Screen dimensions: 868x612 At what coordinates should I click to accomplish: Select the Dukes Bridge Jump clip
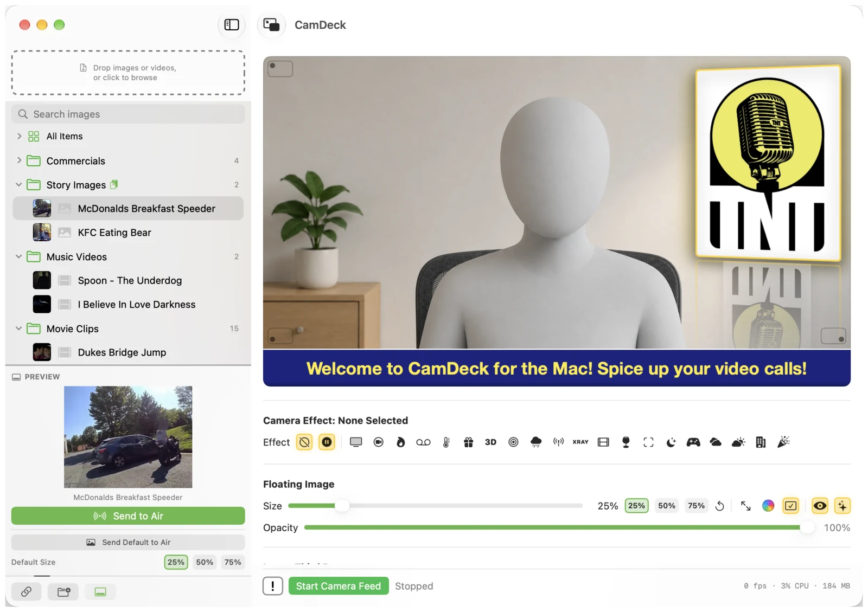tap(128, 352)
